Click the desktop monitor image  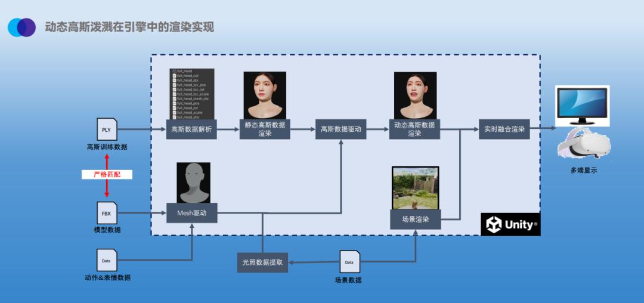click(x=583, y=106)
